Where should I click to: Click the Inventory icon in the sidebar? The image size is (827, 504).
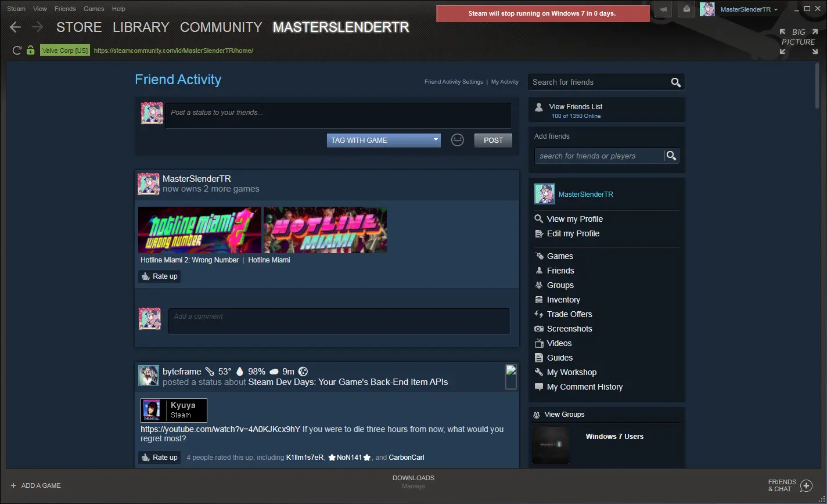pyautogui.click(x=538, y=300)
